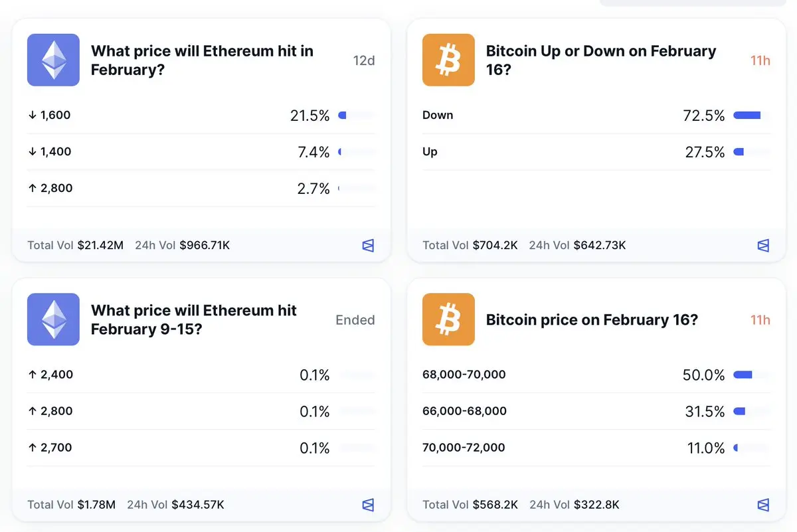
Task: Open 'What price will Ethereum hit February 9-15?' title
Action: pos(193,319)
